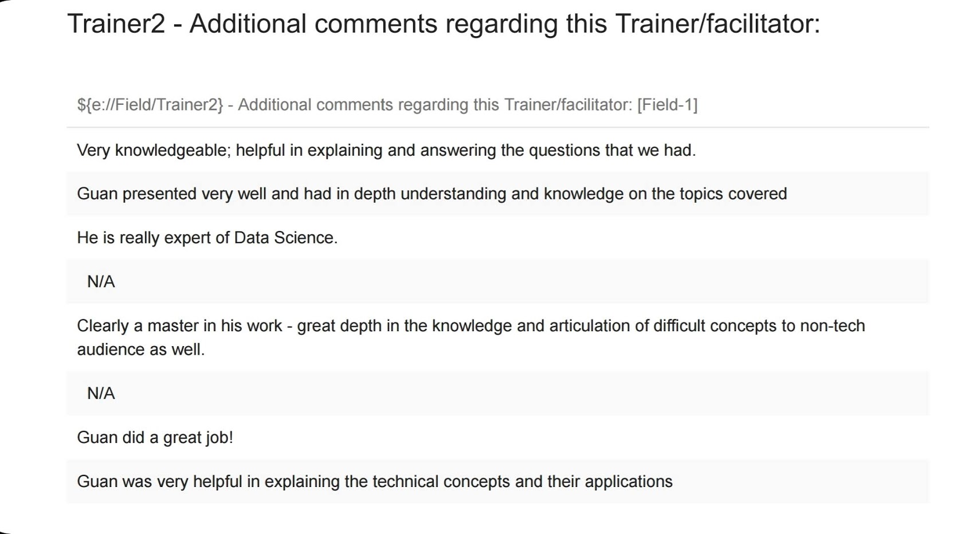Click the 'expert of Data Science' comment

pos(207,238)
